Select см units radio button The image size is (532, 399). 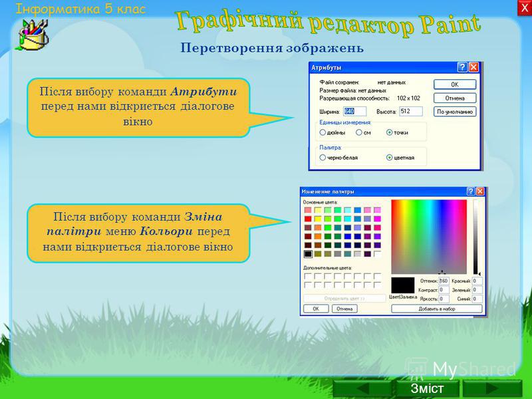[359, 132]
